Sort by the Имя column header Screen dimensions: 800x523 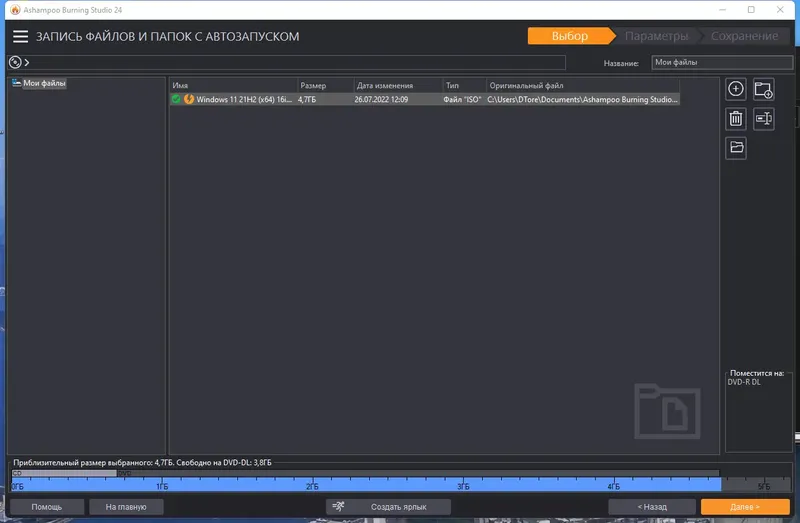pos(233,85)
